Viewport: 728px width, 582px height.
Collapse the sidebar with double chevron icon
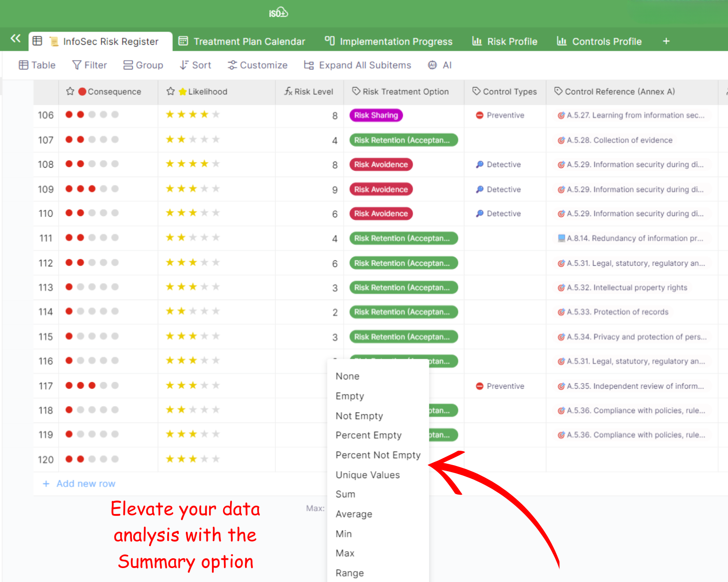point(15,39)
